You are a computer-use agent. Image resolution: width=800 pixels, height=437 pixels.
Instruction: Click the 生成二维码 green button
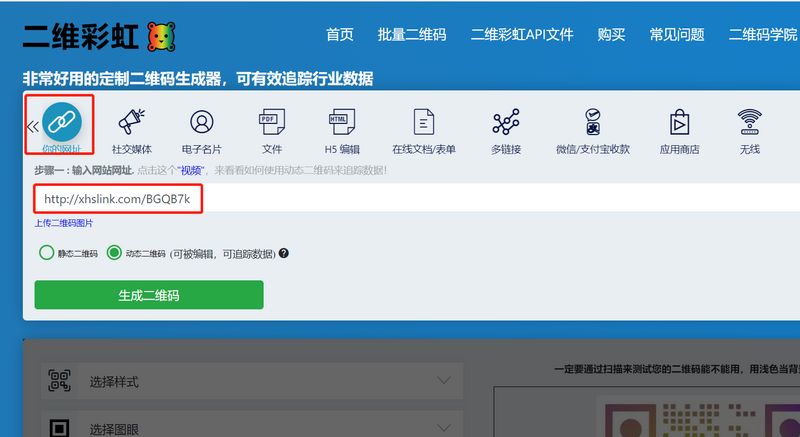point(149,295)
